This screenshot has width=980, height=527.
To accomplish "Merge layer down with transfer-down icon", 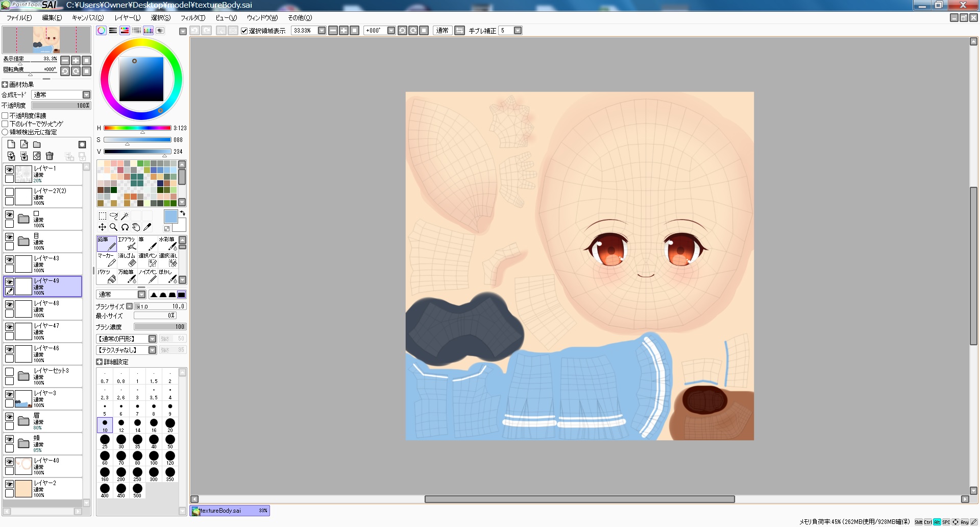I will pos(11,156).
